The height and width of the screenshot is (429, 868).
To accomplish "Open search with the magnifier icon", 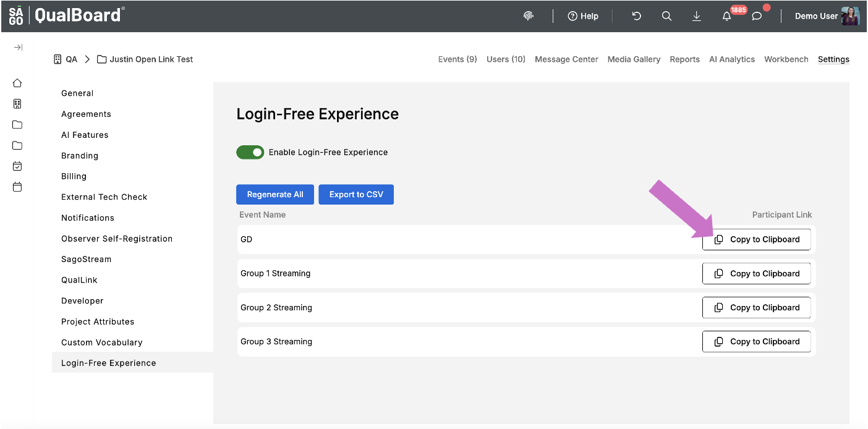I will click(x=666, y=16).
